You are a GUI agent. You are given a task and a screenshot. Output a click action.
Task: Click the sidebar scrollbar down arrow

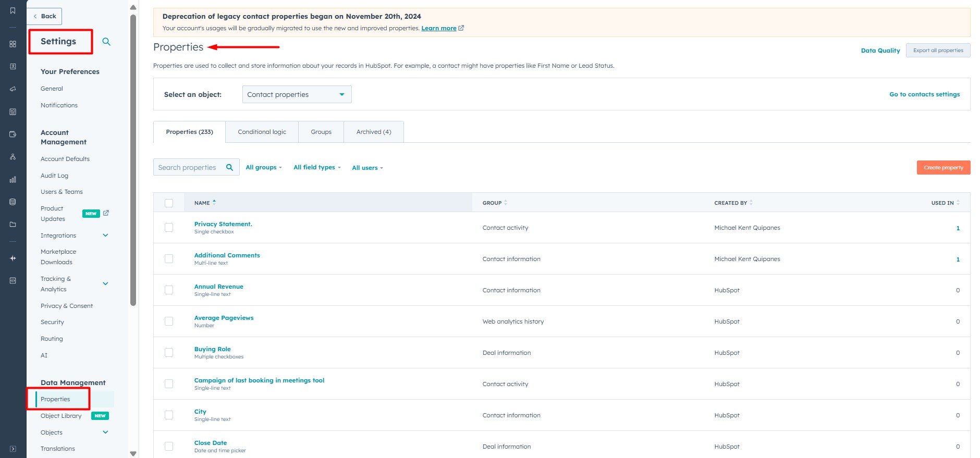tap(133, 453)
